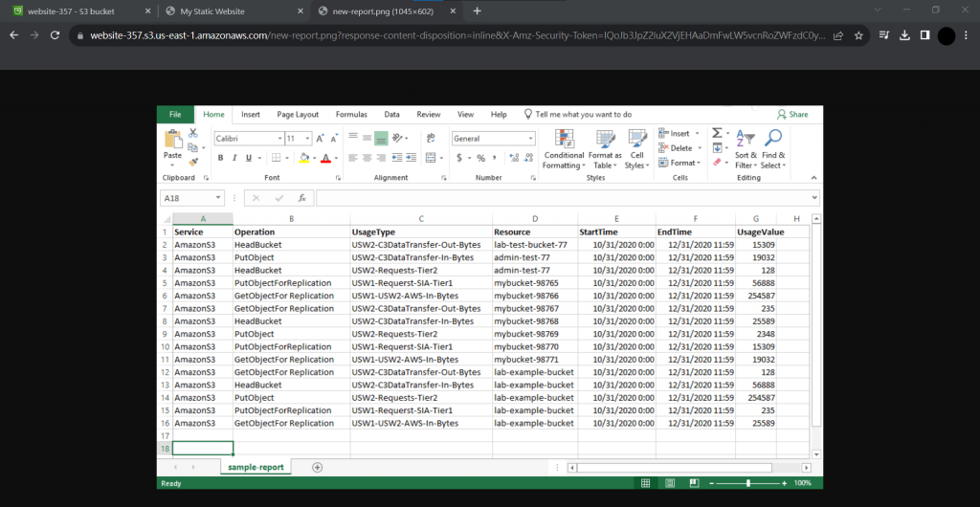This screenshot has height=507, width=980.
Task: Click the yellow Fill Color swatch
Action: click(304, 158)
